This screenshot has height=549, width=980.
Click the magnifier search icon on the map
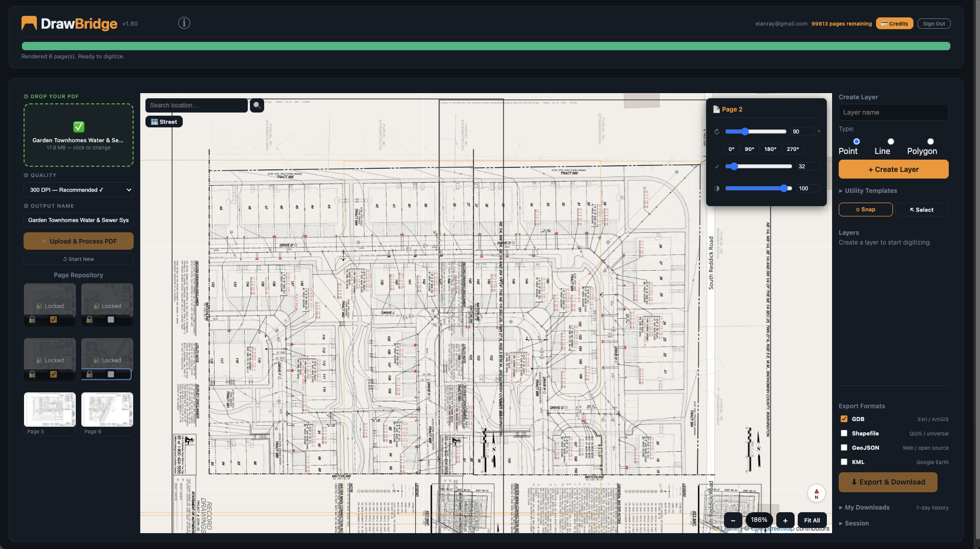point(257,105)
